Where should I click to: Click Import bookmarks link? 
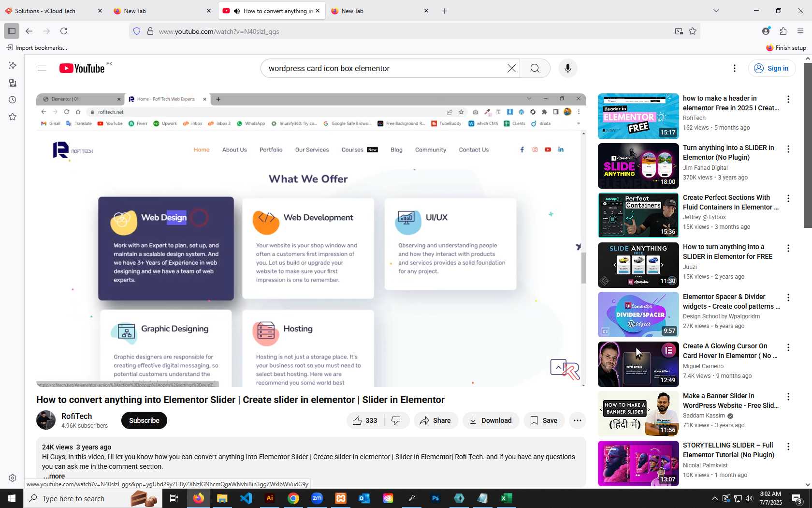point(37,47)
